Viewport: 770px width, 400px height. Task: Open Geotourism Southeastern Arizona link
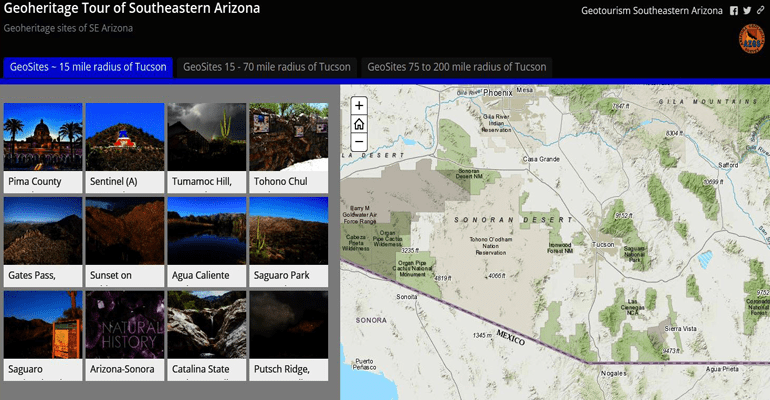click(652, 11)
